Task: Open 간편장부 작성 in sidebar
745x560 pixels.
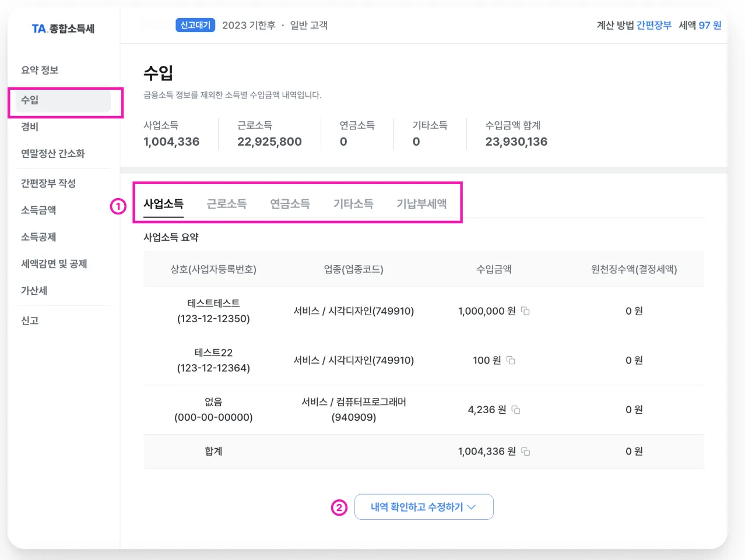Action: pyautogui.click(x=48, y=184)
